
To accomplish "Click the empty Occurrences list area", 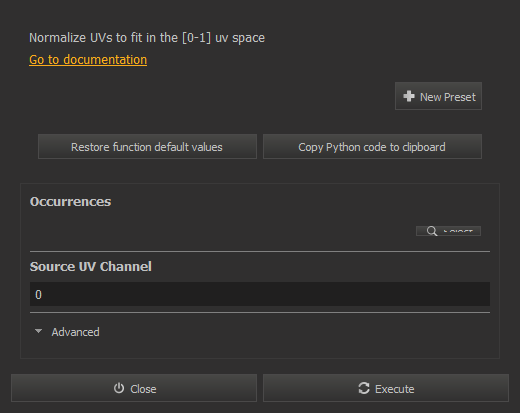I will (x=220, y=231).
